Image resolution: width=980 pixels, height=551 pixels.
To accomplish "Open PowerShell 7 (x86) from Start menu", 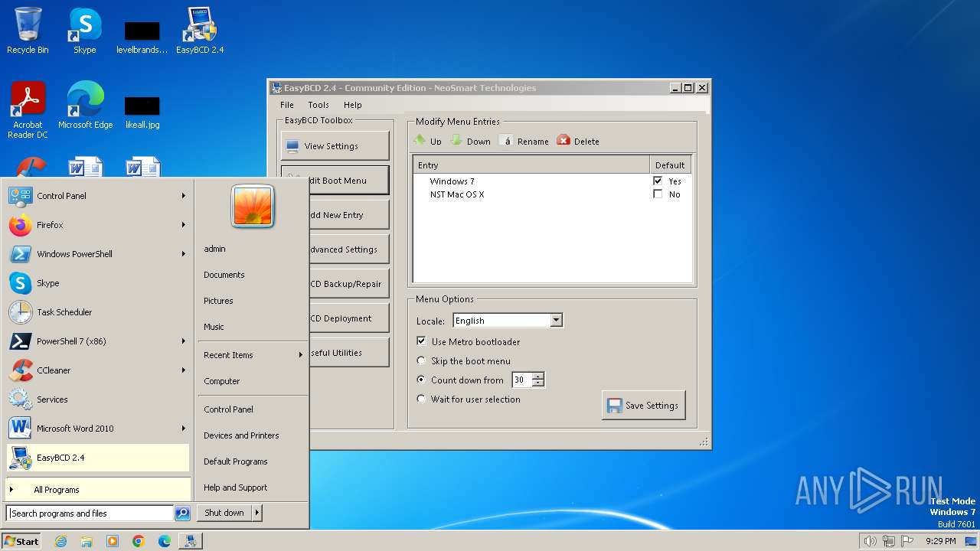I will [x=97, y=341].
